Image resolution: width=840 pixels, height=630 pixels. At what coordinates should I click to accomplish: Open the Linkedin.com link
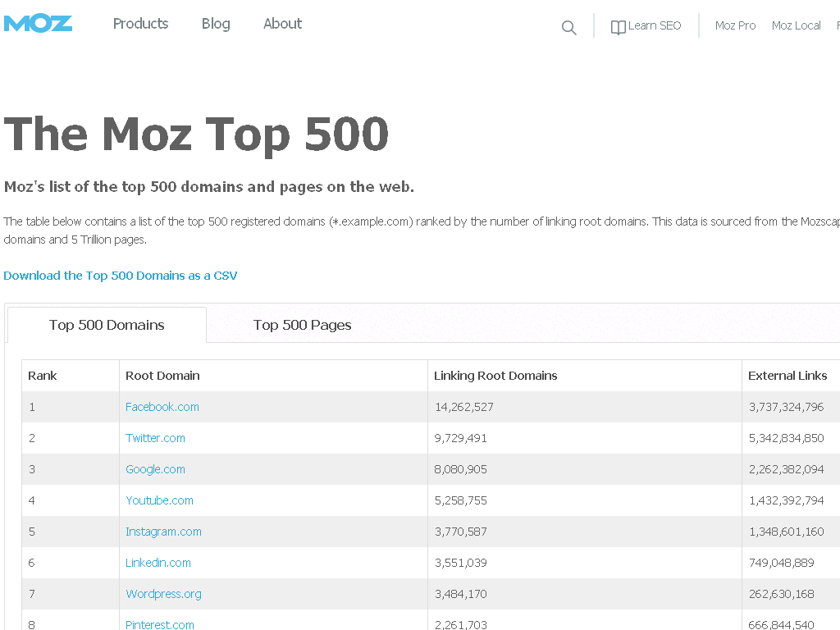[158, 563]
